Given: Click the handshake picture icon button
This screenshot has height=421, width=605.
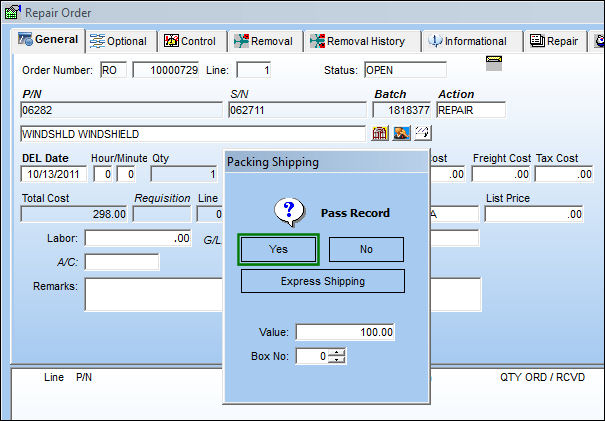Looking at the screenshot, I should [401, 134].
